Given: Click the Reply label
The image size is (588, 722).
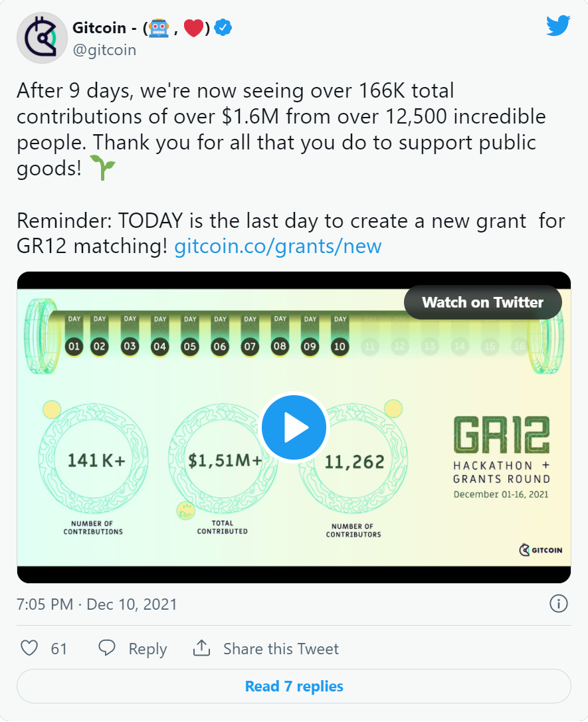Looking at the screenshot, I should [x=147, y=649].
